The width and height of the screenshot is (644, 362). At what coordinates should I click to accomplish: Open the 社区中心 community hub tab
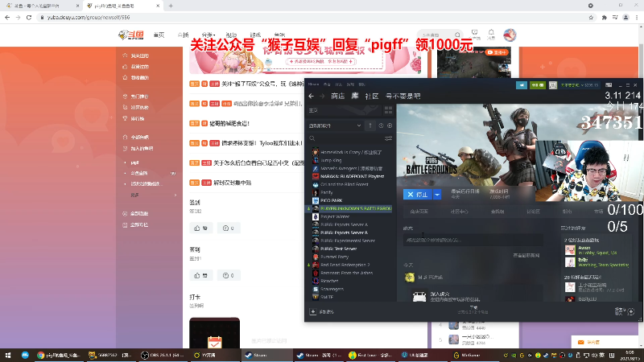tap(459, 212)
